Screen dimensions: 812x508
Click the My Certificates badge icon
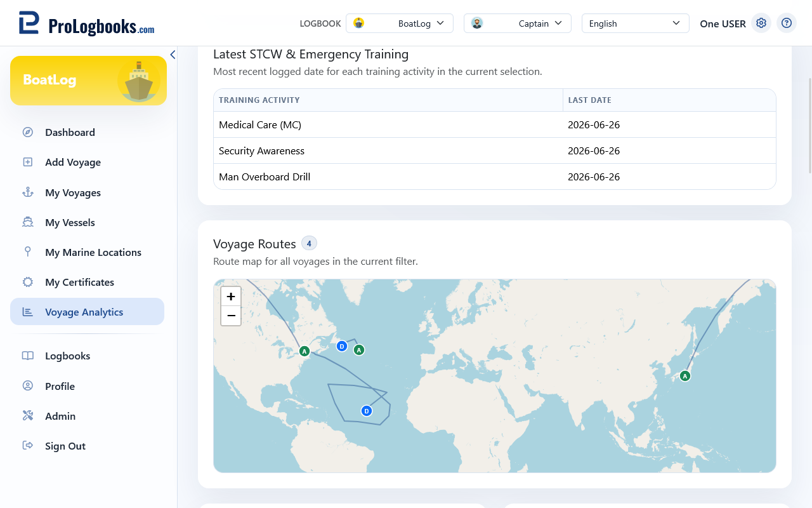(28, 282)
